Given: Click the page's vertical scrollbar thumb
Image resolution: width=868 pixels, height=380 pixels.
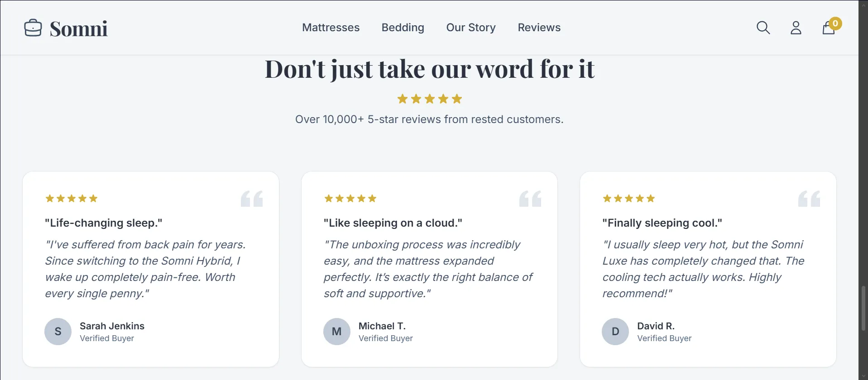Looking at the screenshot, I should coord(863,308).
